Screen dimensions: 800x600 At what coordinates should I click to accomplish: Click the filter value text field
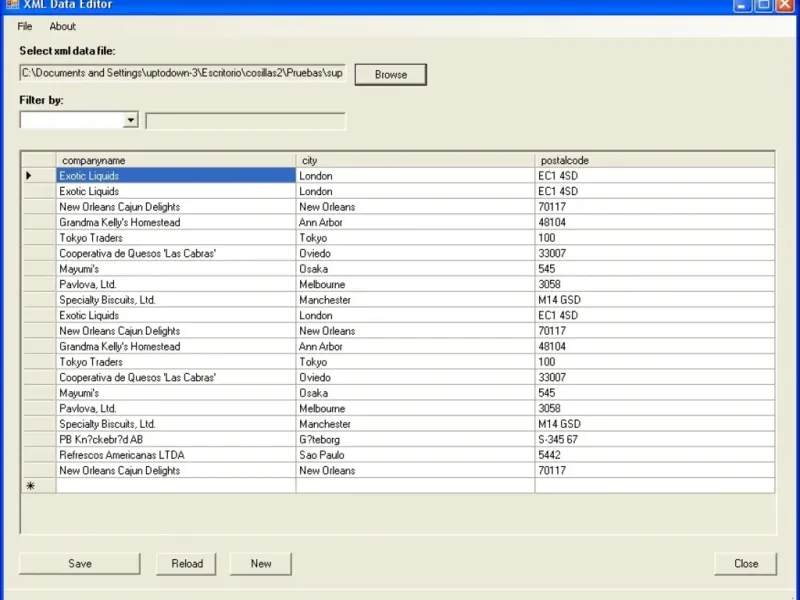click(246, 121)
